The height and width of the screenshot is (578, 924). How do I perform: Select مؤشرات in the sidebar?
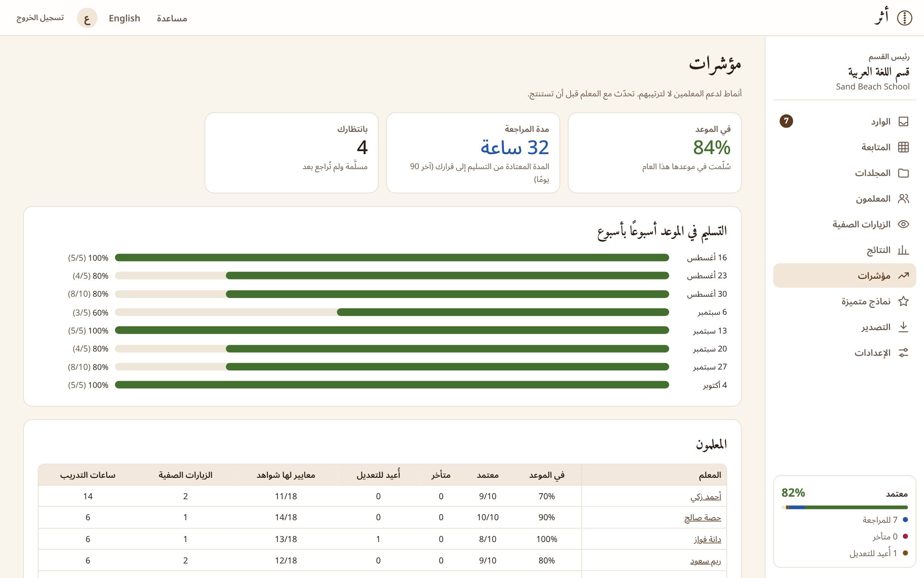[x=844, y=276]
